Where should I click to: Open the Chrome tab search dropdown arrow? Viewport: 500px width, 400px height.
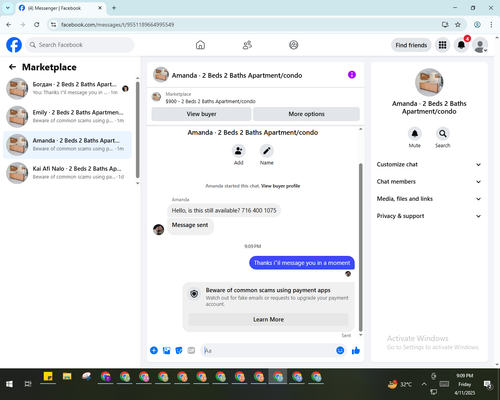tap(8, 8)
